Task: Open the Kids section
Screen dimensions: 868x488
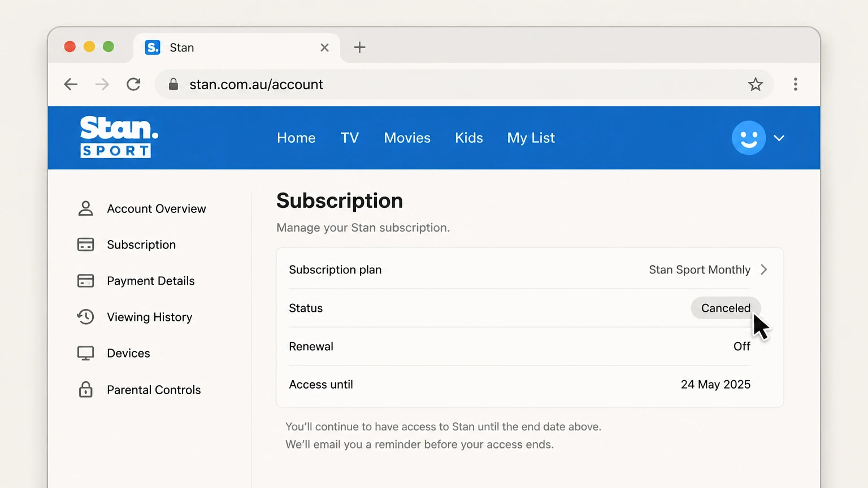Action: pyautogui.click(x=469, y=138)
